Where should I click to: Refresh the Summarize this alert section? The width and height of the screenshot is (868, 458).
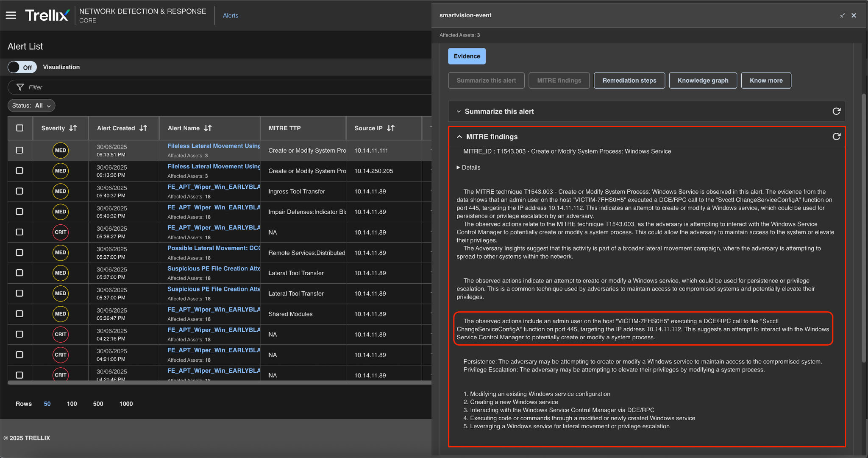click(x=836, y=111)
